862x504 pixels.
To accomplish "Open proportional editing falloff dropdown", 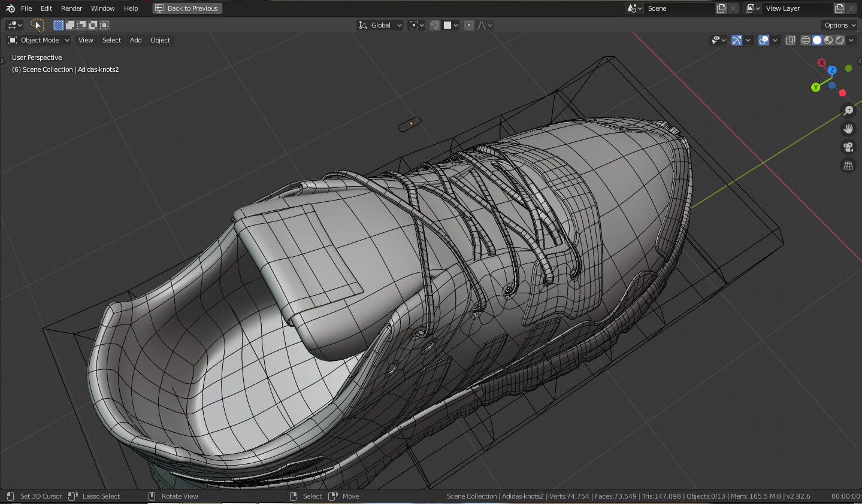I will click(x=485, y=25).
